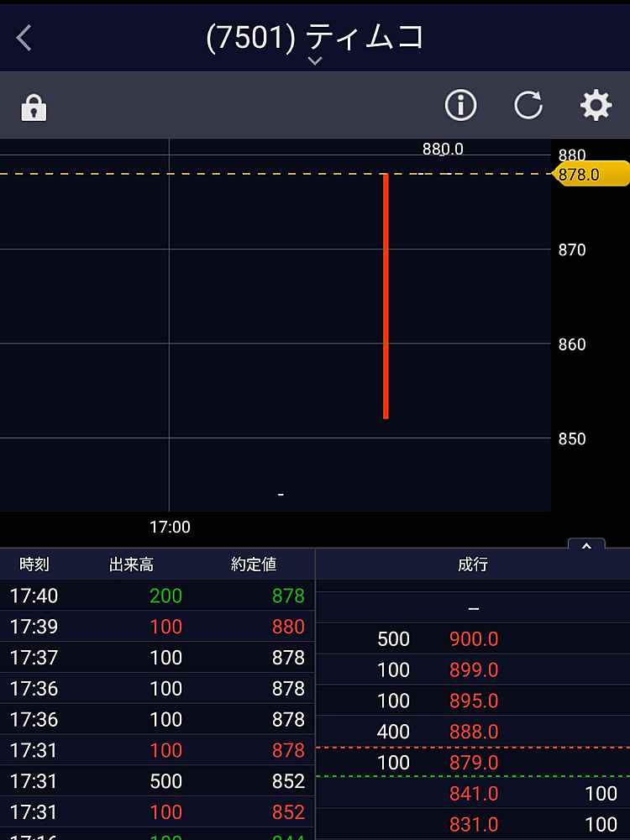This screenshot has height=840, width=630.
Task: Select the 時刻 column header
Action: click(x=34, y=564)
